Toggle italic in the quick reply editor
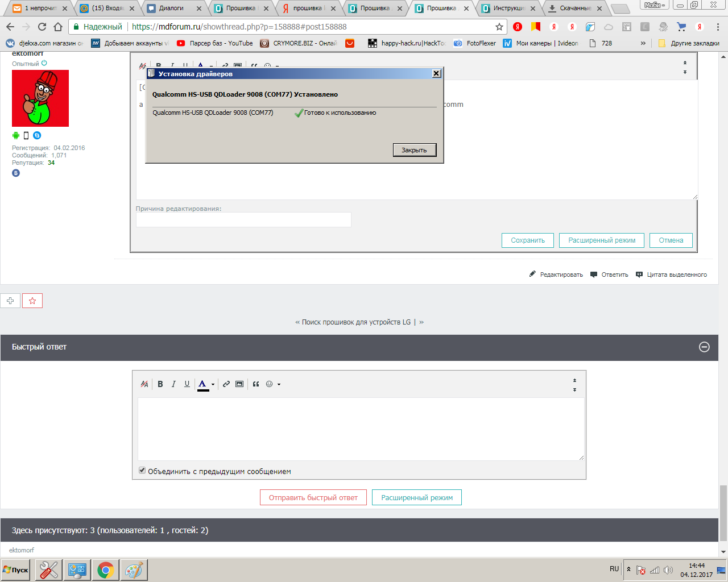 [173, 384]
